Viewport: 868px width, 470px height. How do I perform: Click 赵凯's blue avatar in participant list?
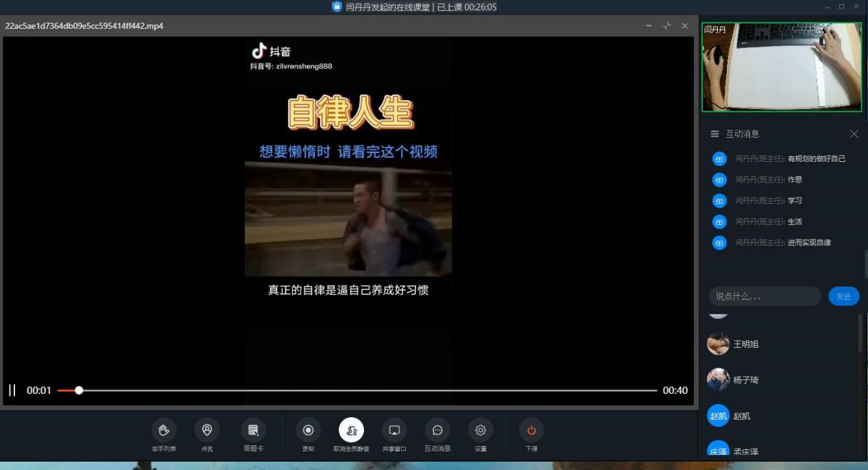point(718,416)
